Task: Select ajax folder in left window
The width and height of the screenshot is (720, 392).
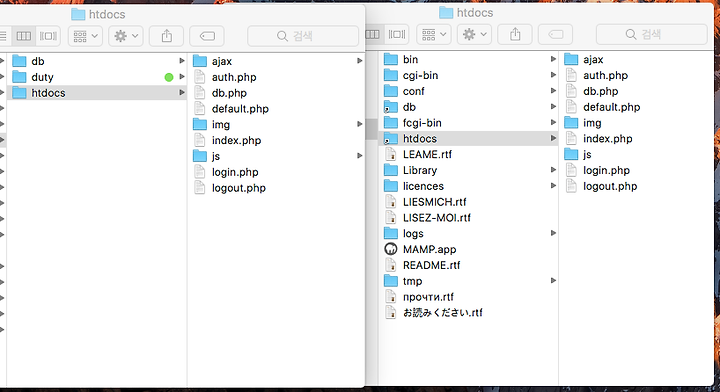Action: 276,61
